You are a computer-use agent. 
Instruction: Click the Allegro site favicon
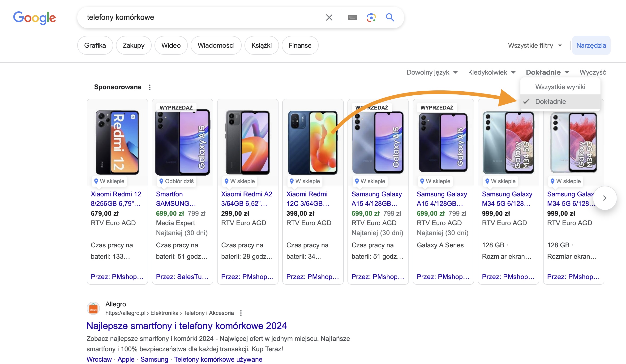[x=93, y=309]
